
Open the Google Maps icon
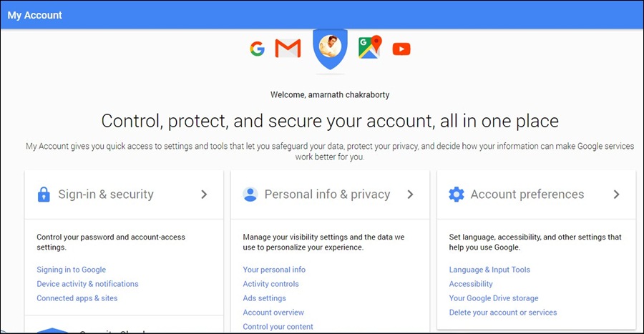point(370,47)
